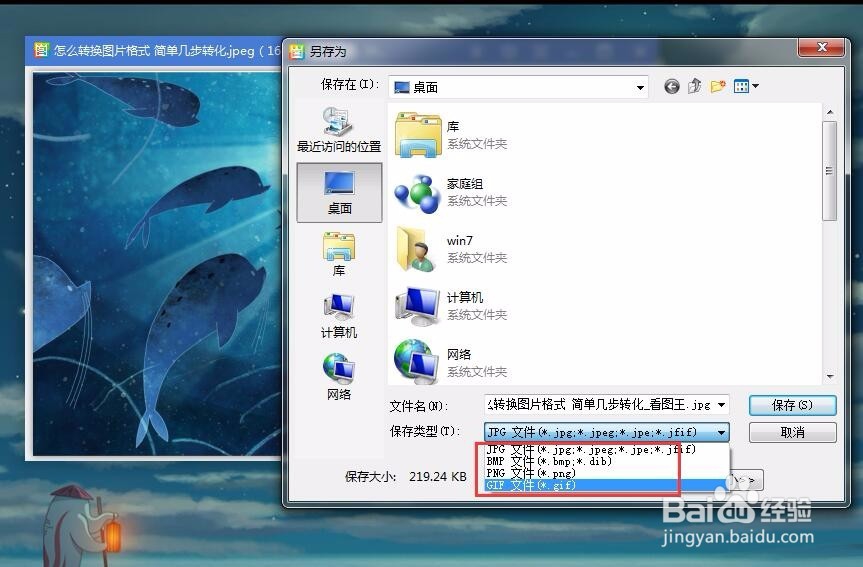Click the whale image in viewer window
The image size is (863, 567).
click(x=157, y=264)
